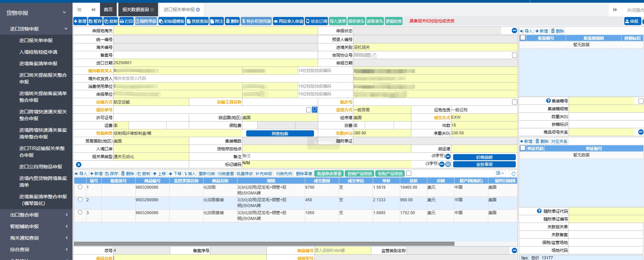Expand the 出口整合申报 sidebar section
This screenshot has height=260, width=644.
36,215
